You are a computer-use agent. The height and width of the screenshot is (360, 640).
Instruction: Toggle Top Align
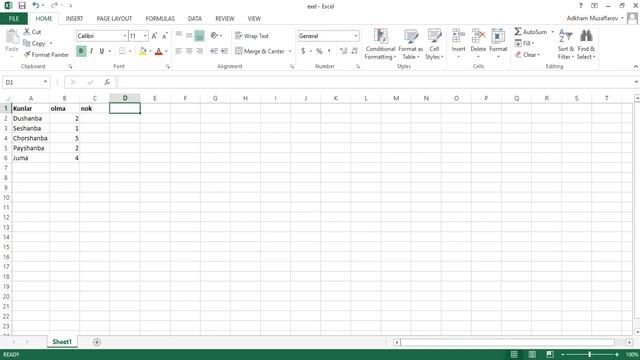click(x=179, y=36)
